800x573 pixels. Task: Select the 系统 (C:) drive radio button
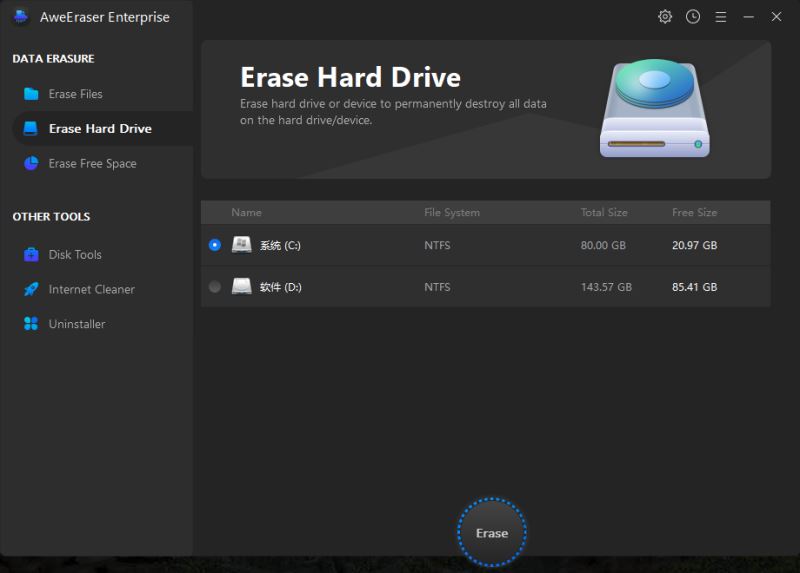click(x=215, y=245)
